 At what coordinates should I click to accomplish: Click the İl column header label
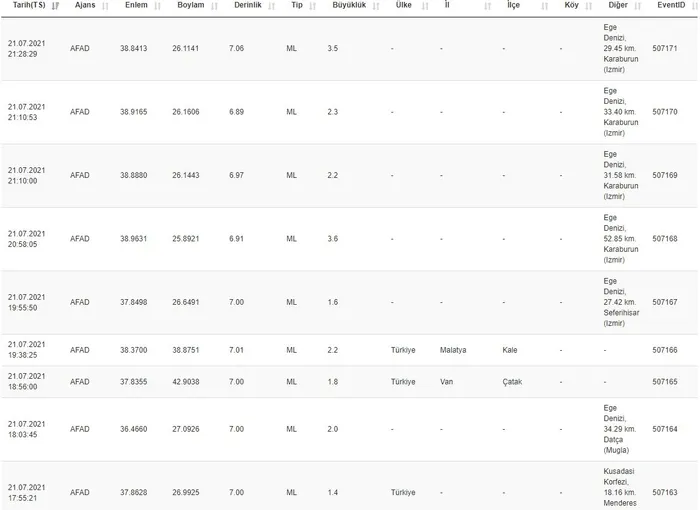pos(447,6)
